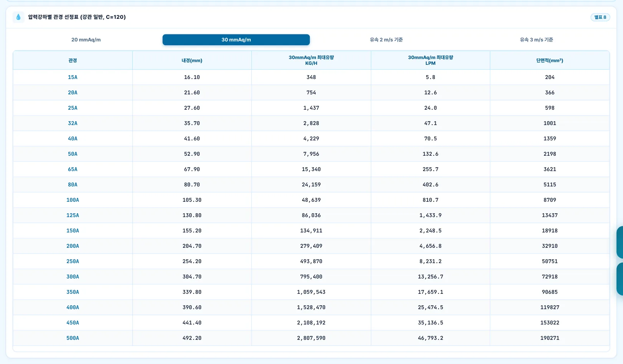Screen dimensions: 623x364
Task: Click the 관경 column header
Action: tap(73, 61)
